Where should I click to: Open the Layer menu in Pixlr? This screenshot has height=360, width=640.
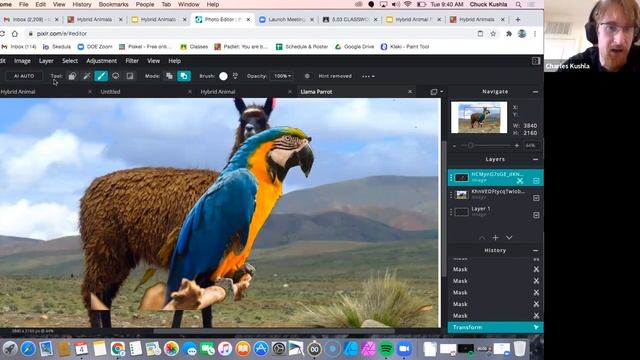click(46, 61)
